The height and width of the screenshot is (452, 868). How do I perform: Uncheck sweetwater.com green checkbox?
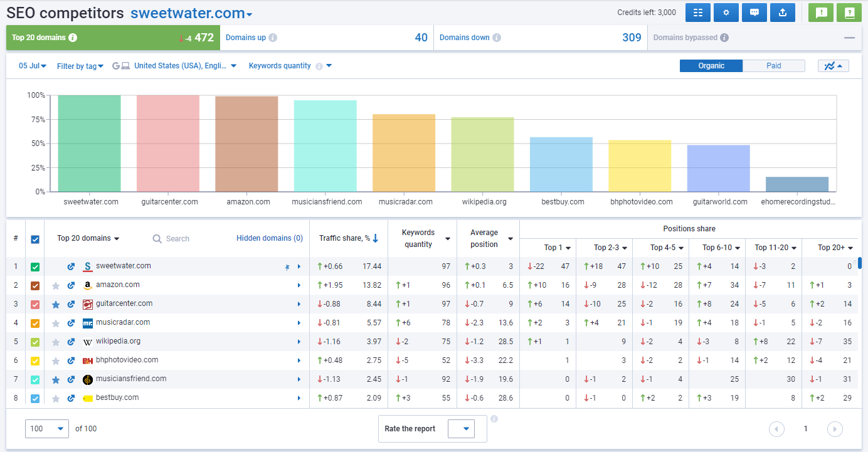click(35, 267)
